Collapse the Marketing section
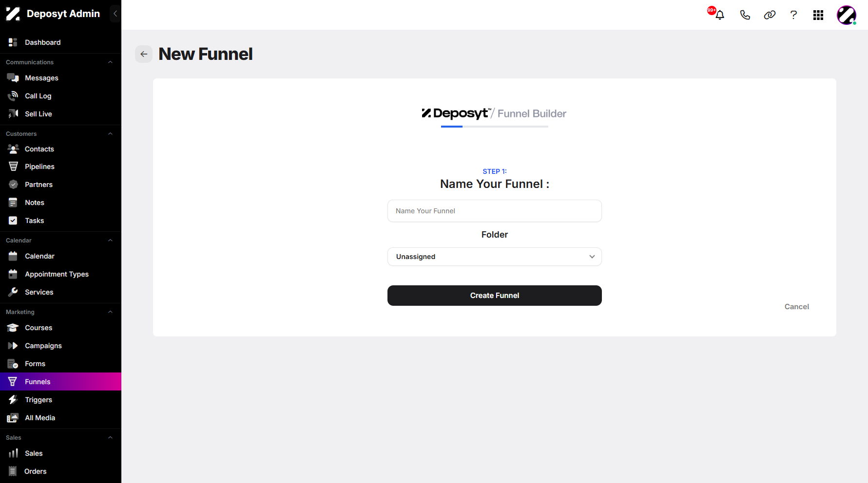Viewport: 868px width, 483px height. [x=110, y=312]
